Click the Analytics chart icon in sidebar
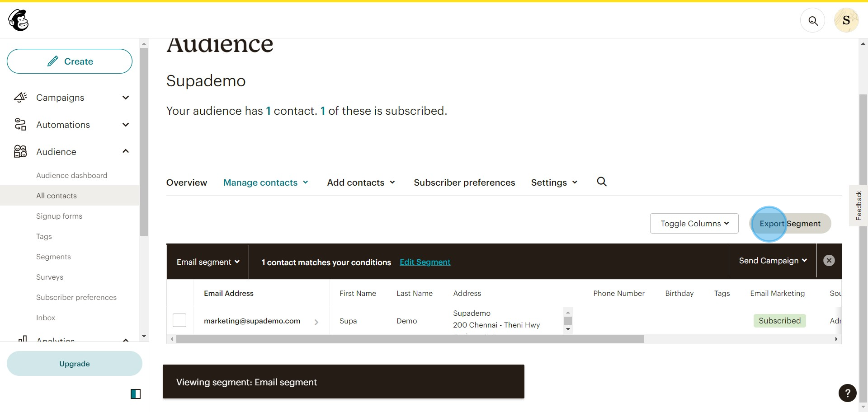This screenshot has width=868, height=412. [22, 338]
